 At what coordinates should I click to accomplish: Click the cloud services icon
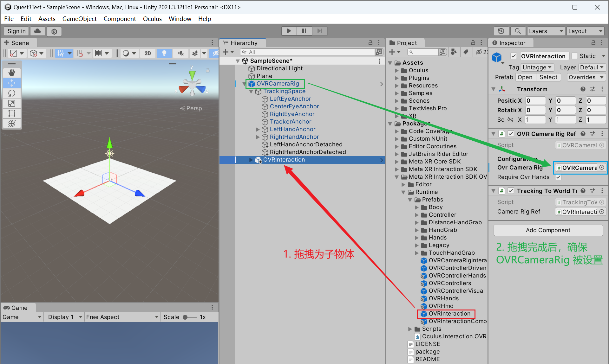37,31
